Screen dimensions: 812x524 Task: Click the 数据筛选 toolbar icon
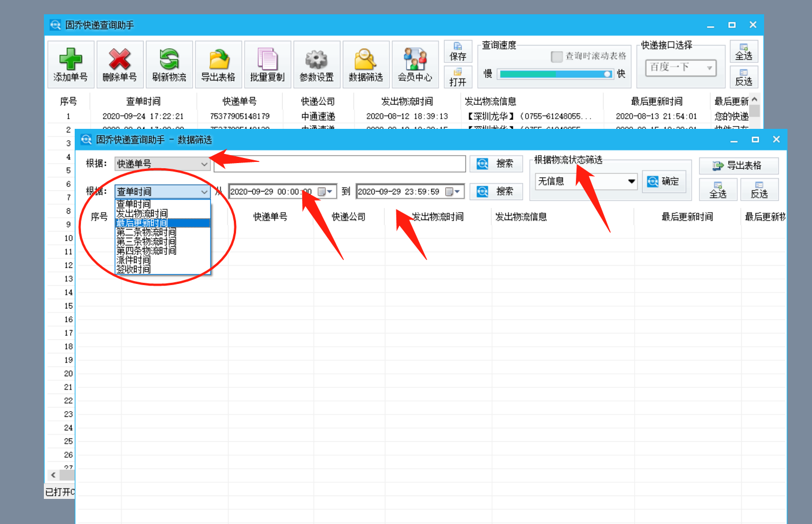point(366,64)
